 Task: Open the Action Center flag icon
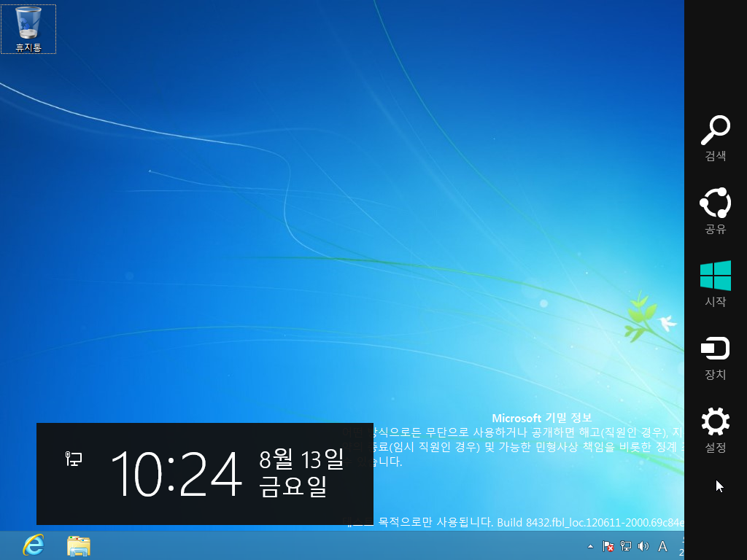[x=608, y=546]
